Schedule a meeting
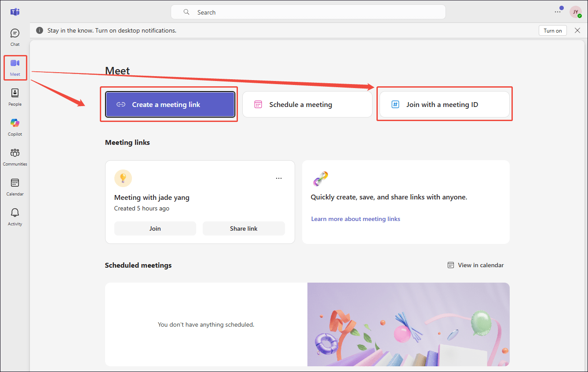Viewport: 588px width, 372px height. [307, 104]
